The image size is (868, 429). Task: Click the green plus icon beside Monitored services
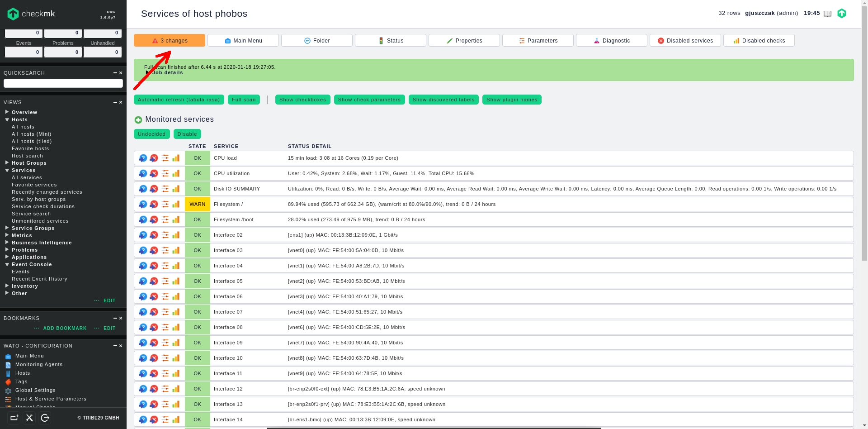click(x=138, y=120)
